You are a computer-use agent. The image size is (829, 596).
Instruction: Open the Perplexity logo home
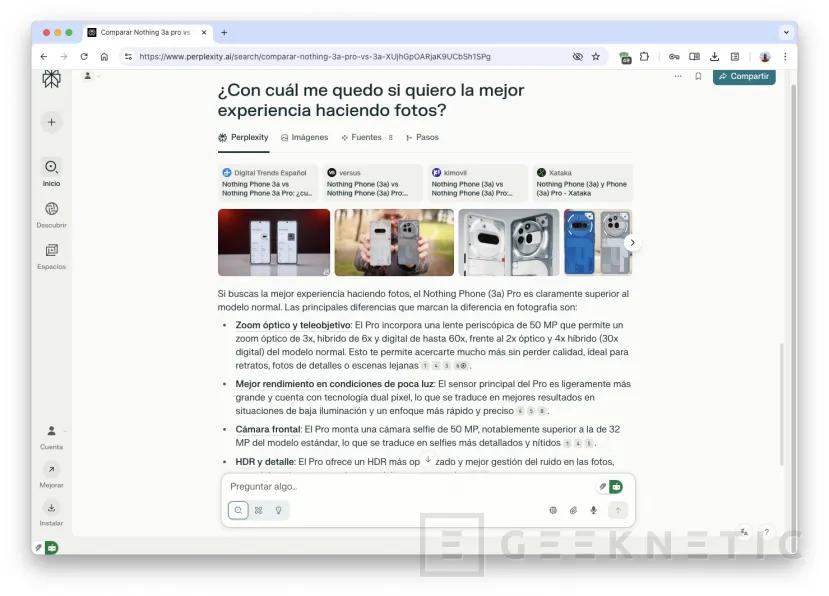51,79
